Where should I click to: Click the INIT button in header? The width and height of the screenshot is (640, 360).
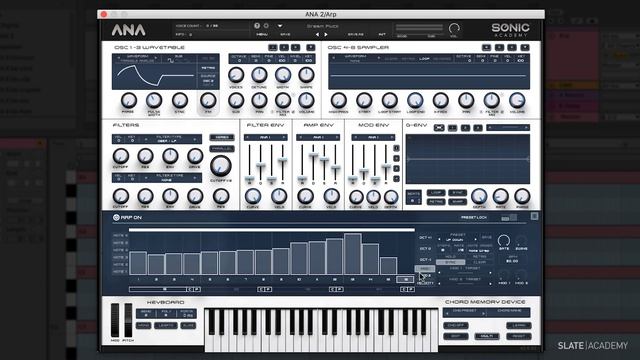tap(382, 35)
